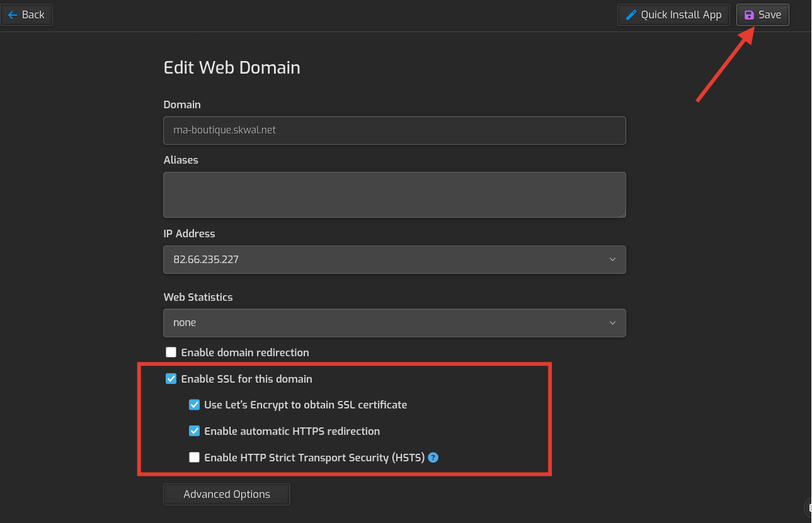Image resolution: width=812 pixels, height=523 pixels.
Task: Go back using the Back button
Action: tap(26, 14)
